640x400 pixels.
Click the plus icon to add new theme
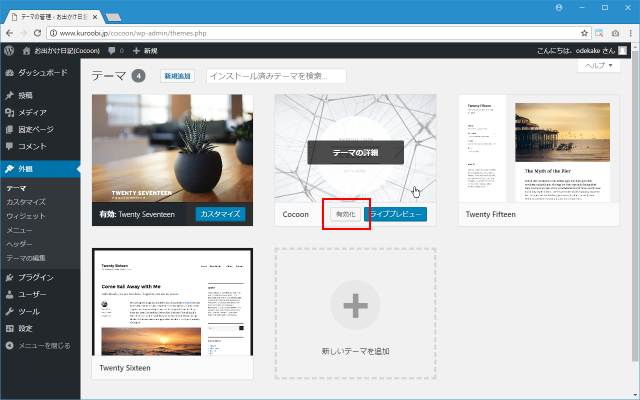tap(355, 305)
